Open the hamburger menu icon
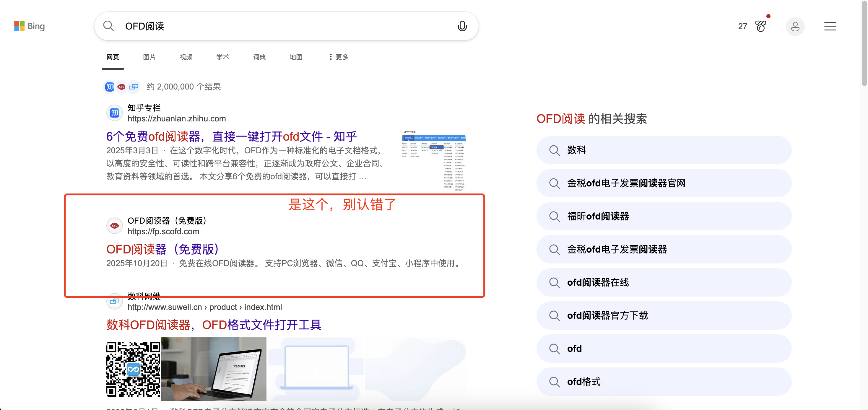This screenshot has width=868, height=410. (x=830, y=26)
